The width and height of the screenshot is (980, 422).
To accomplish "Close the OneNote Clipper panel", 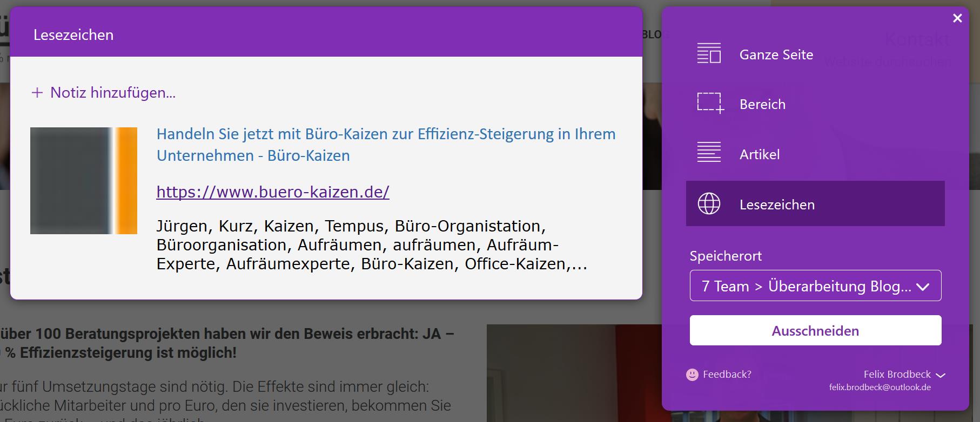I will (957, 18).
